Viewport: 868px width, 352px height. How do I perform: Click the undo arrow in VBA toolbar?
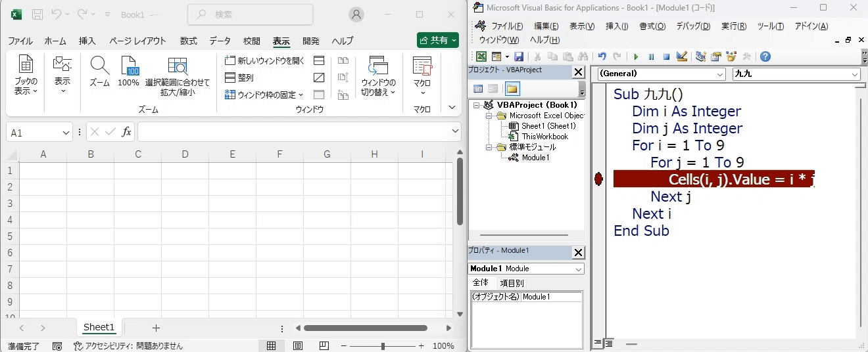602,56
